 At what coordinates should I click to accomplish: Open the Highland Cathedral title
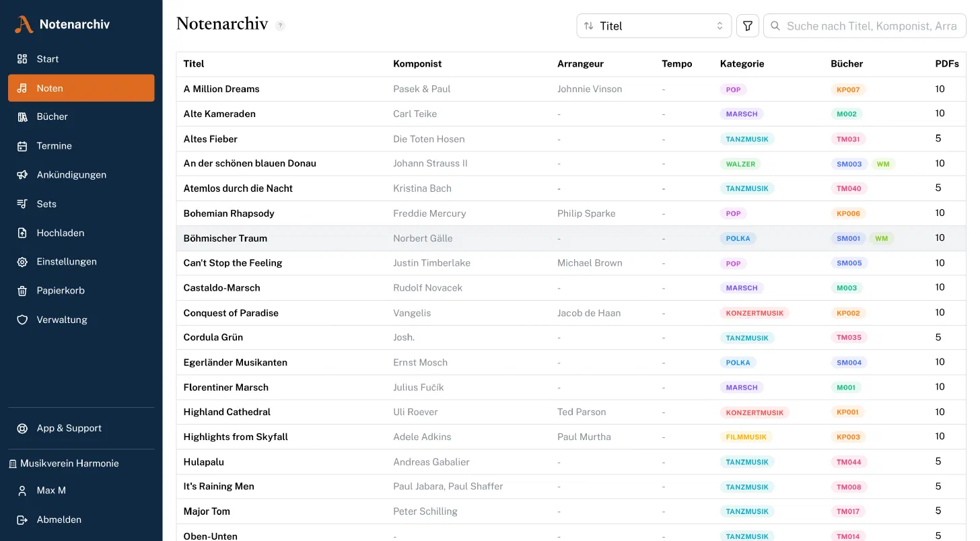[227, 412]
